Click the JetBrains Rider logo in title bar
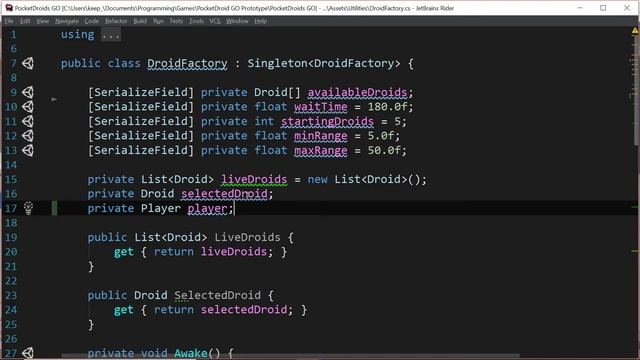The image size is (640, 360). tap(8, 8)
